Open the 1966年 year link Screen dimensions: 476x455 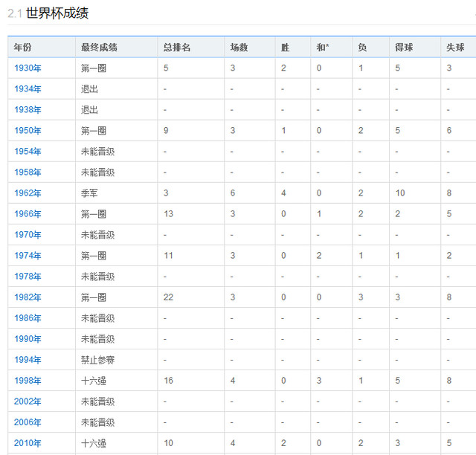pos(28,214)
